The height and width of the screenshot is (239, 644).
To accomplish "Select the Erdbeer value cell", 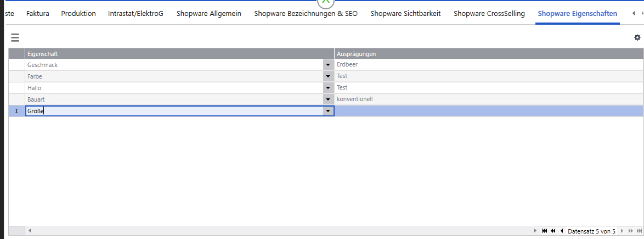I will (x=489, y=65).
